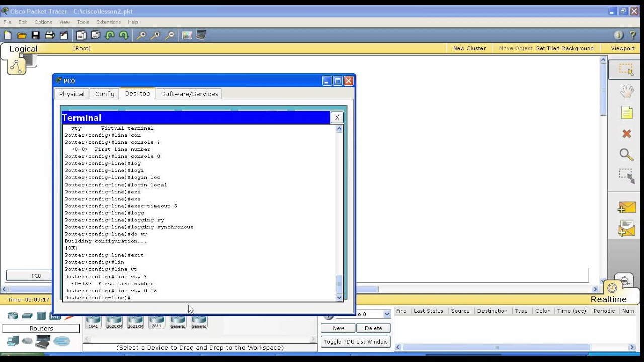Image resolution: width=644 pixels, height=362 pixels.
Task: Click the terminal scrollbar up arrow
Action: pyautogui.click(x=339, y=129)
